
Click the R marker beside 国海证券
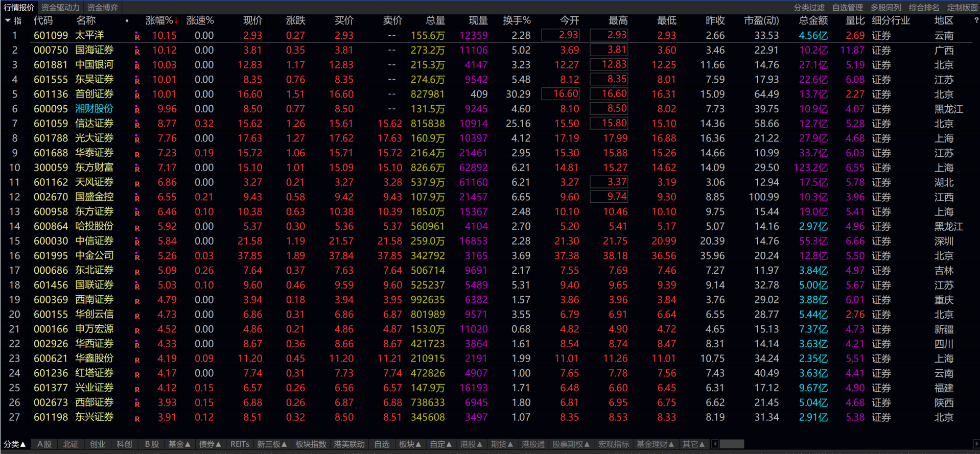(x=137, y=51)
